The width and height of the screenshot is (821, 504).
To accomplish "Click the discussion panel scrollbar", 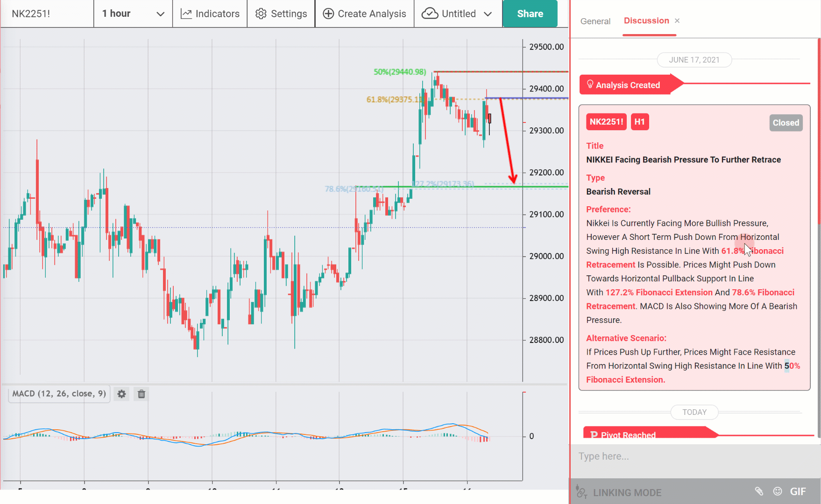I will click(x=819, y=131).
